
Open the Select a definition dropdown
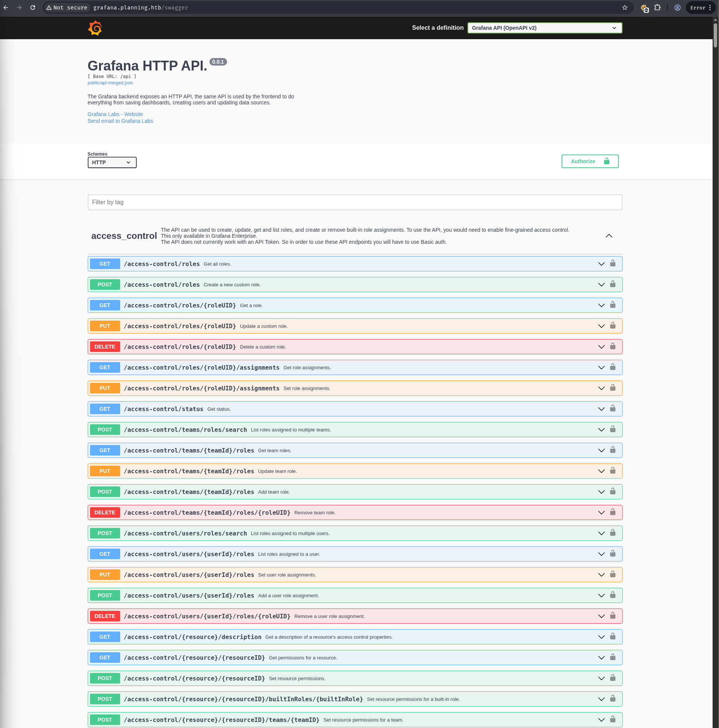[544, 28]
